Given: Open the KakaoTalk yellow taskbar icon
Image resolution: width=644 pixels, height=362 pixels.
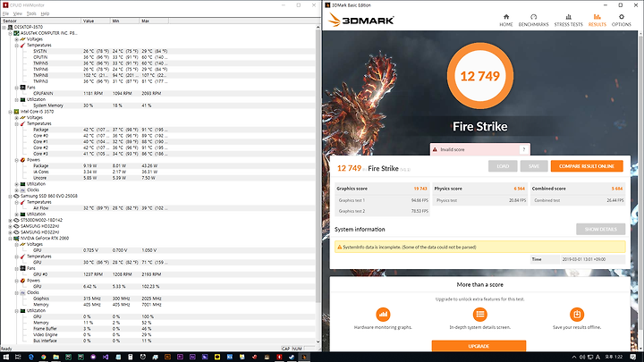Looking at the screenshot, I should pos(217,357).
